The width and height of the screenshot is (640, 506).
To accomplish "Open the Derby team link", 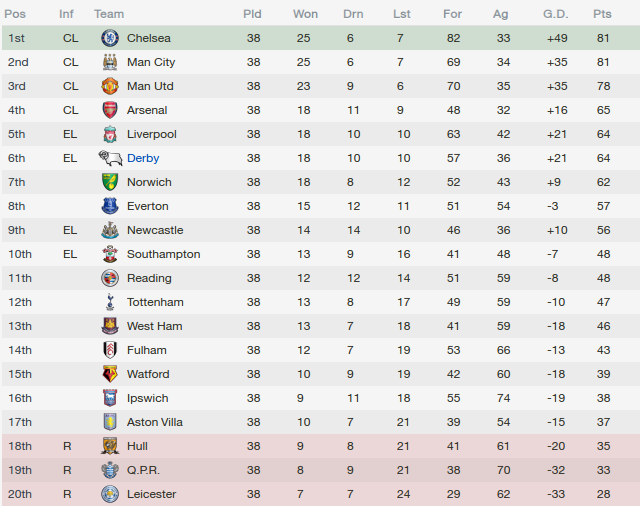I will pyautogui.click(x=143, y=158).
